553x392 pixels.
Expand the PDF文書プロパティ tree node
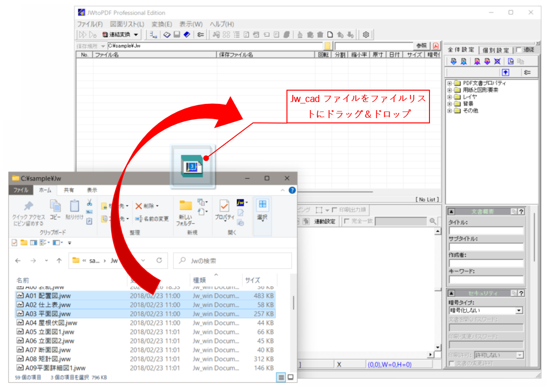tap(449, 84)
